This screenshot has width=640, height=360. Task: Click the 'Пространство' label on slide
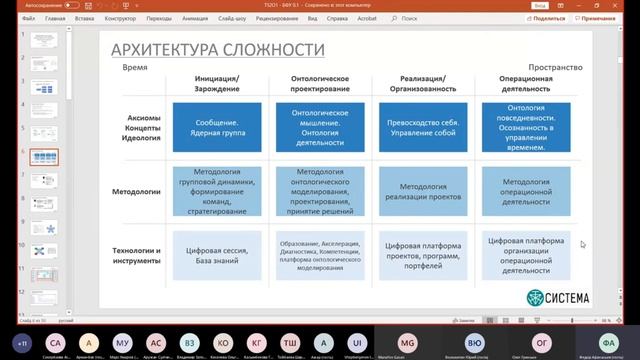point(556,67)
